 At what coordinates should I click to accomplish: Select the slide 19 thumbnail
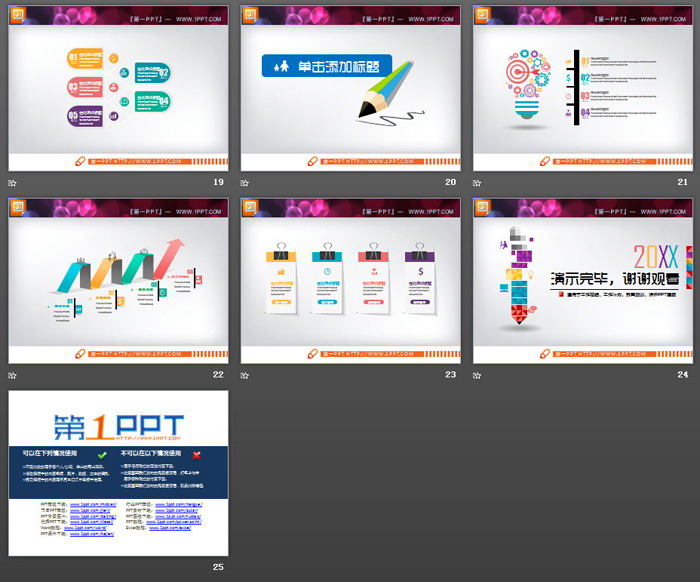(118, 88)
